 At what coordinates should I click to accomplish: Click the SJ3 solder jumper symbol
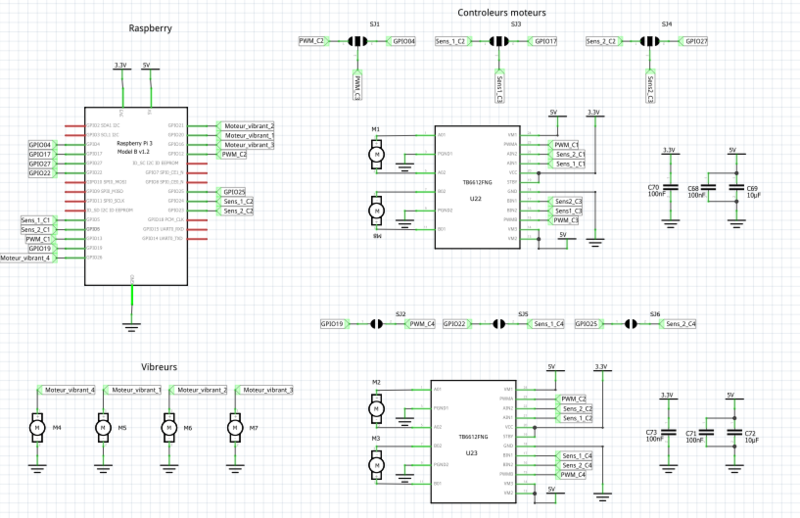coord(498,42)
